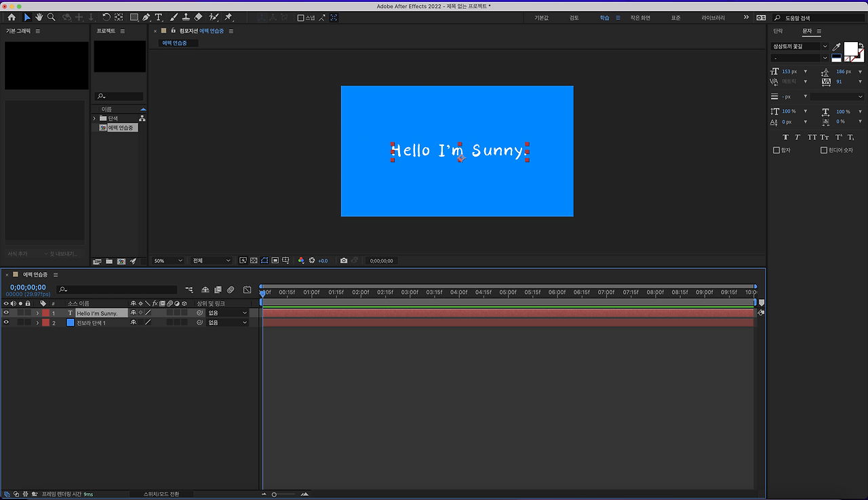Click the Graph Editor icon in timeline
Screen dimensions: 868x500
[247, 290]
